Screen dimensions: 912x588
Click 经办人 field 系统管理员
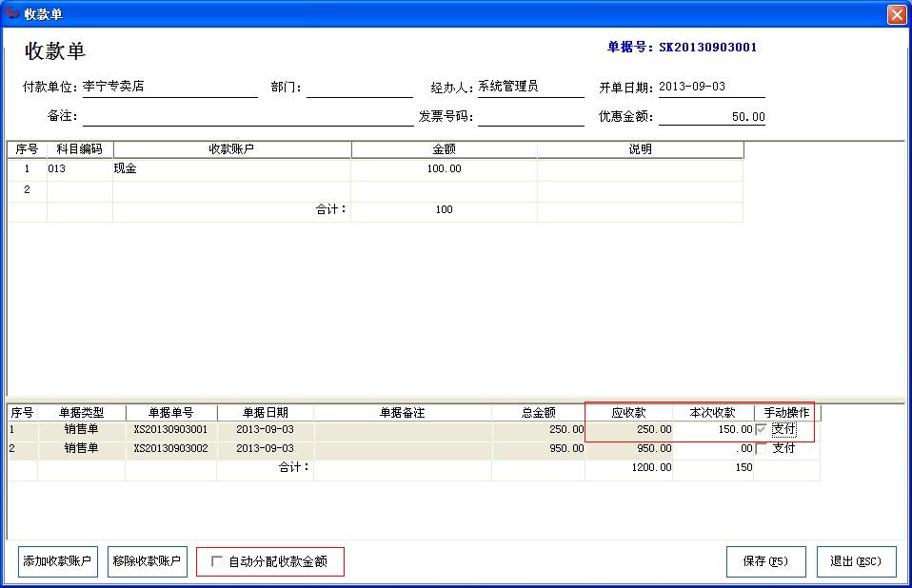[x=531, y=87]
